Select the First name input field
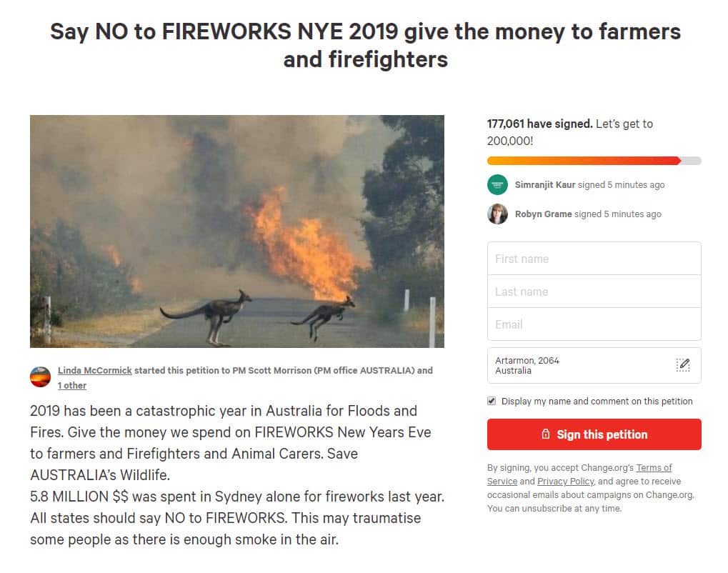 (x=593, y=258)
